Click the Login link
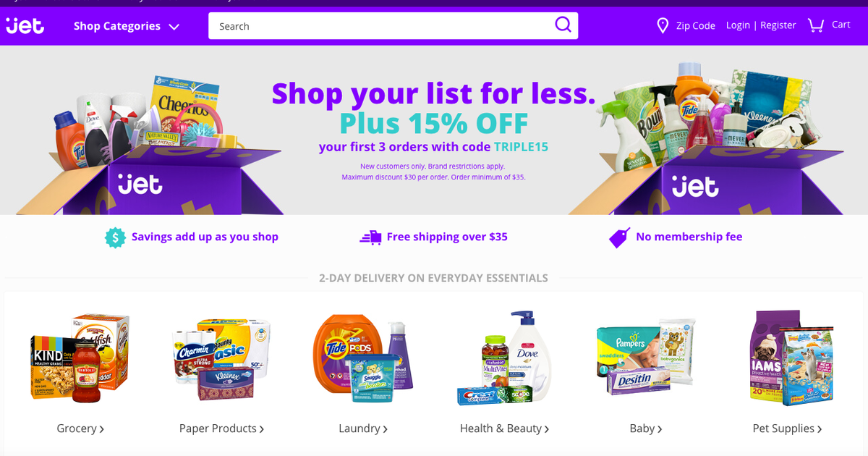The width and height of the screenshot is (868, 456). (738, 25)
